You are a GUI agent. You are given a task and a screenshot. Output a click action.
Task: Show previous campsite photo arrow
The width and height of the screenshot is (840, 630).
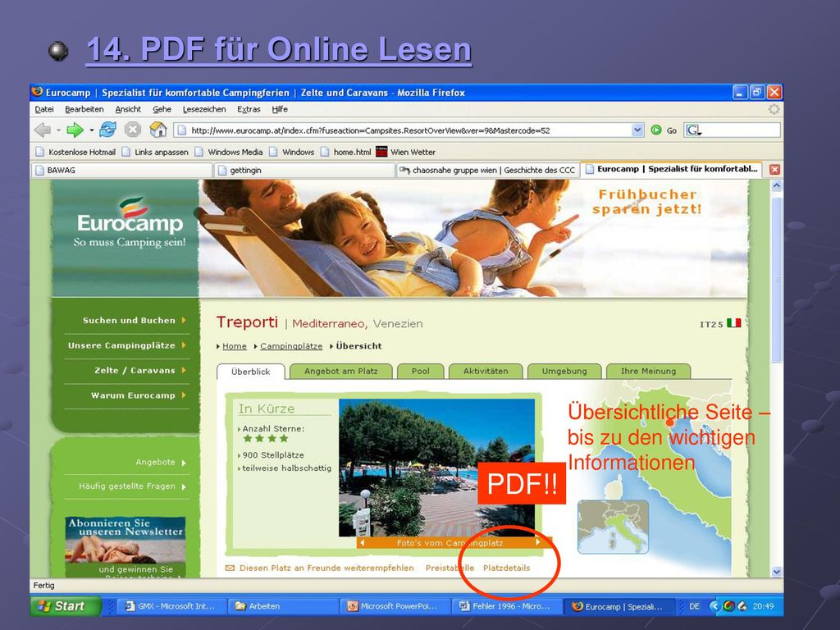coord(363,543)
